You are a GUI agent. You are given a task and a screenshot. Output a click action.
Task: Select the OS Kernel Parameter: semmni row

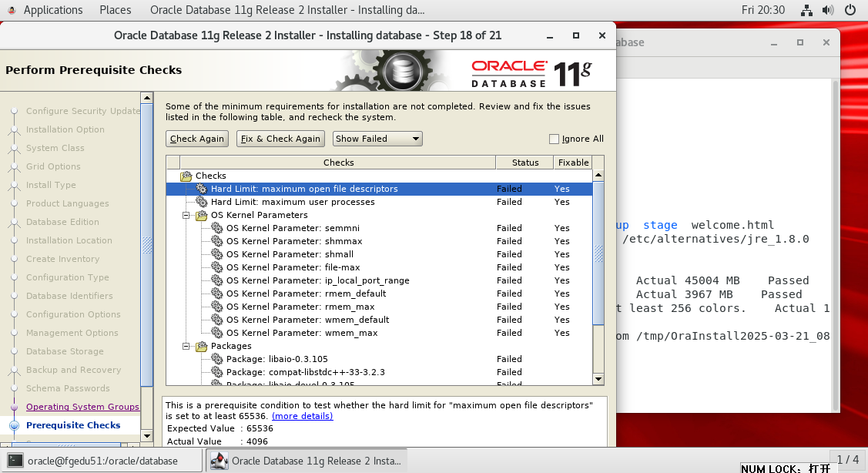379,228
